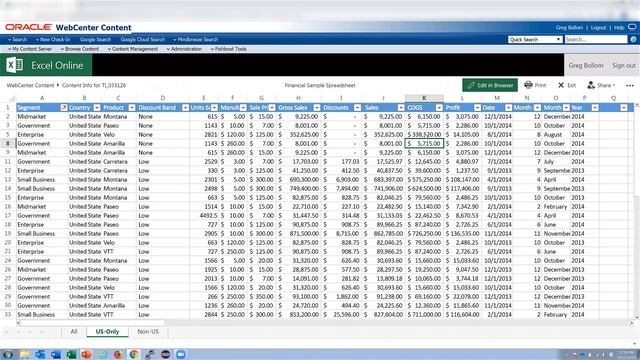Click the Oracle icon next to Help
Image resolution: width=640 pixels, height=360 pixels.
click(x=632, y=27)
